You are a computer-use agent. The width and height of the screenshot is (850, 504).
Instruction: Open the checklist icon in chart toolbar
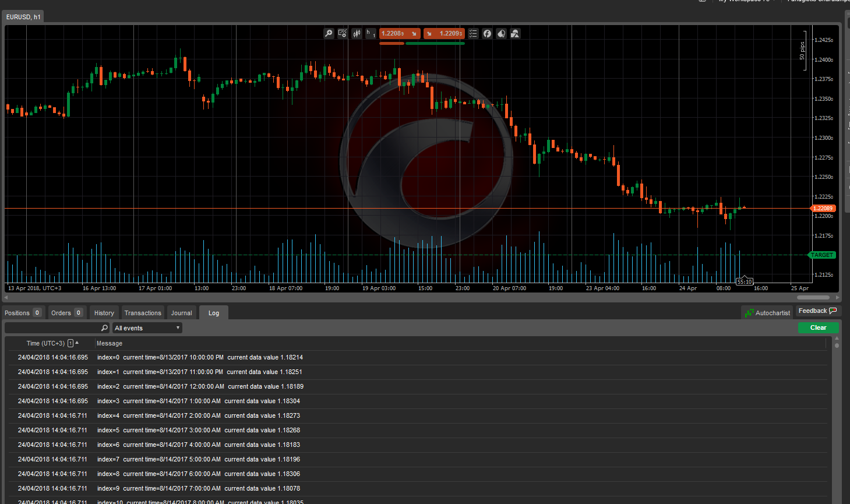(x=473, y=34)
